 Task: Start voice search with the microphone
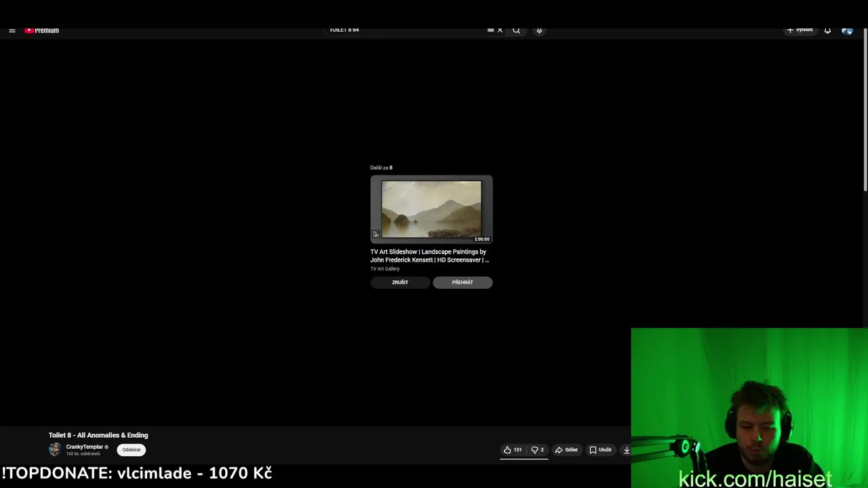pos(539,30)
